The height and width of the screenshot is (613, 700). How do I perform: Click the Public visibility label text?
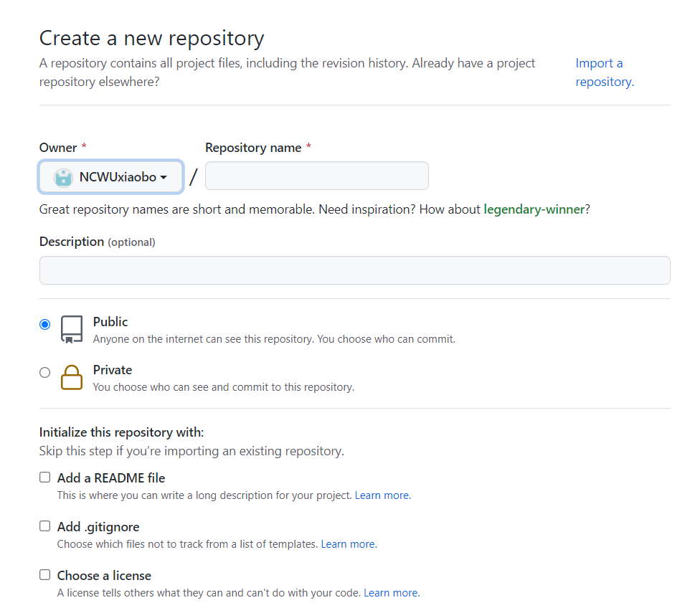110,322
